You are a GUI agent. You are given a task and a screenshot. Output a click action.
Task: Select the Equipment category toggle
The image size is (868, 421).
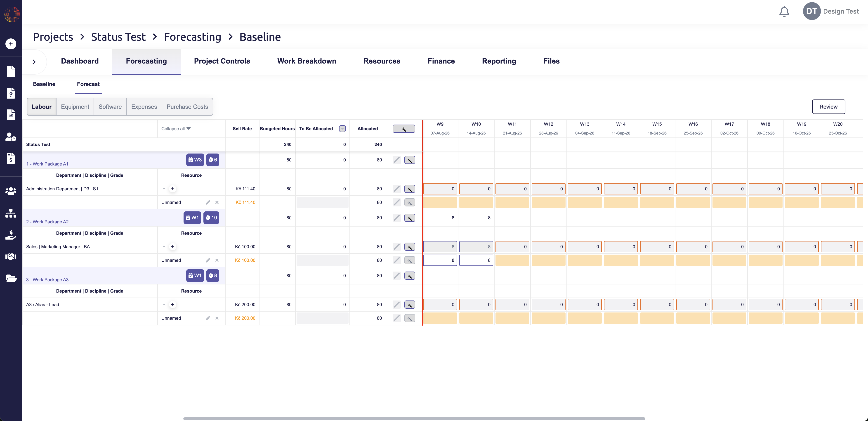point(75,106)
